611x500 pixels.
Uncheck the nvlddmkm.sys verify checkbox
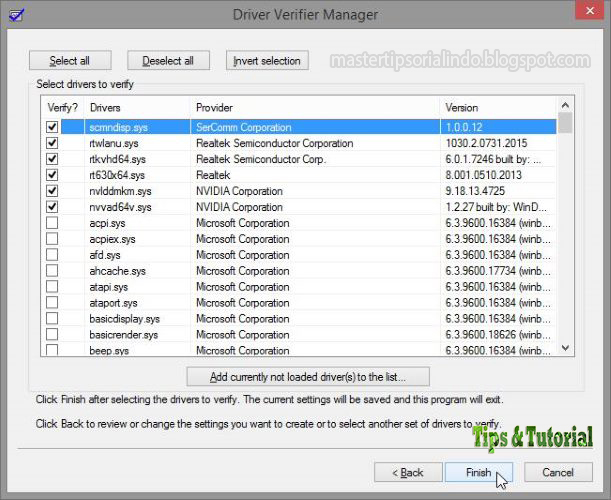click(x=52, y=191)
